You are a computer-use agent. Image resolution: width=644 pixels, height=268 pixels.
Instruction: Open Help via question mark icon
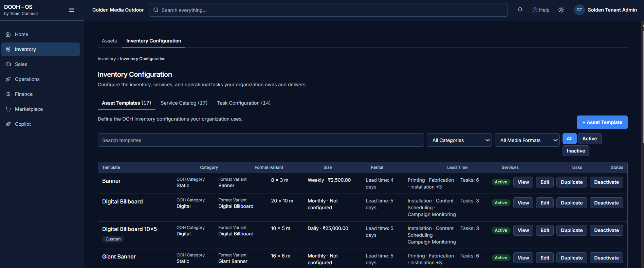click(x=535, y=10)
